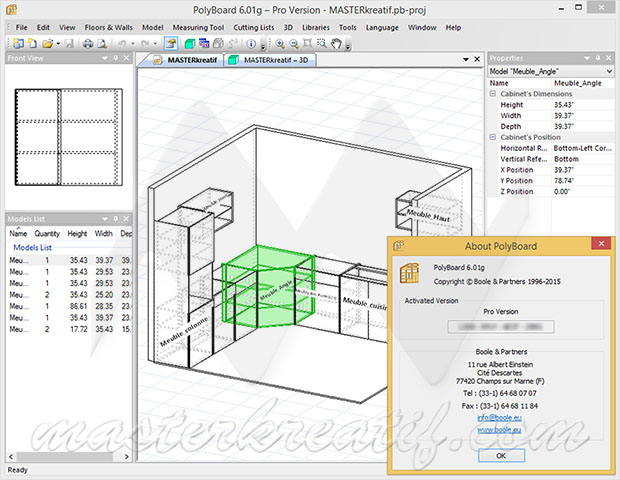Image resolution: width=620 pixels, height=480 pixels.
Task: Close the Models List panel
Action: coord(126,219)
